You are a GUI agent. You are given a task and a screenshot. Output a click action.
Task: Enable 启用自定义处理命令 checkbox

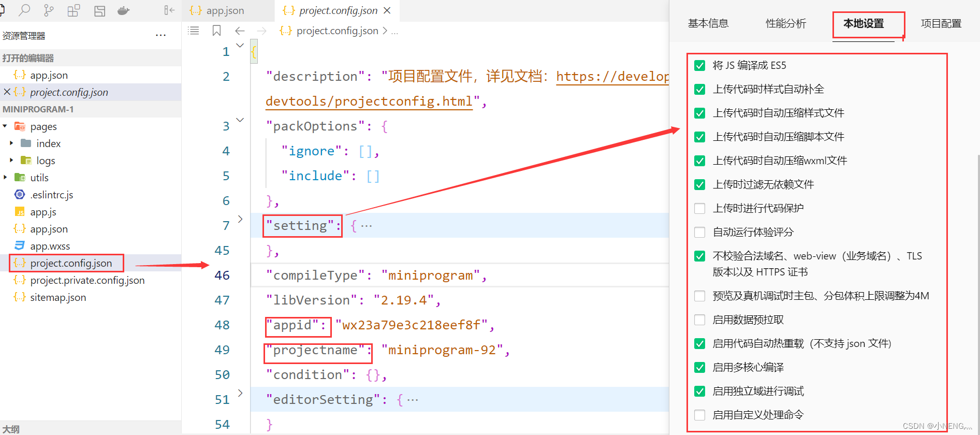click(x=699, y=415)
